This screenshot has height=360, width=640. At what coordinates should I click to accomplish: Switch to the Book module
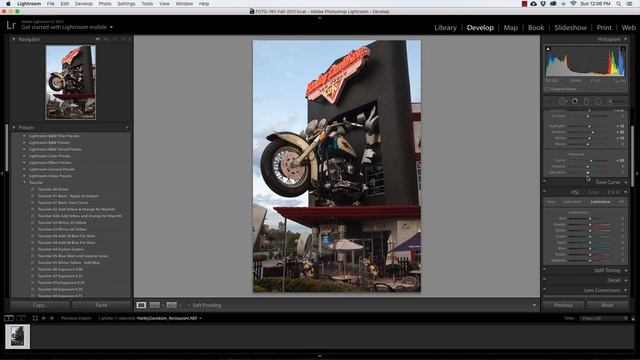(536, 28)
